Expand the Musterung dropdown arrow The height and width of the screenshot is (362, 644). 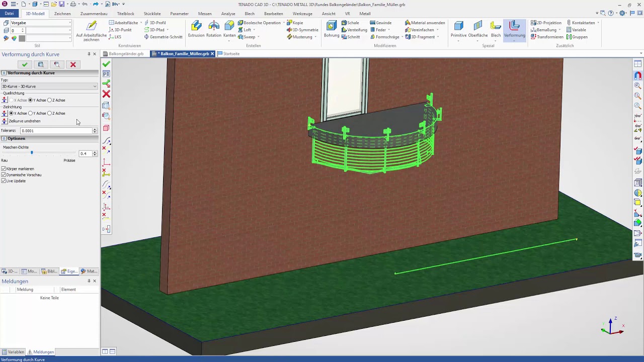[x=315, y=37]
